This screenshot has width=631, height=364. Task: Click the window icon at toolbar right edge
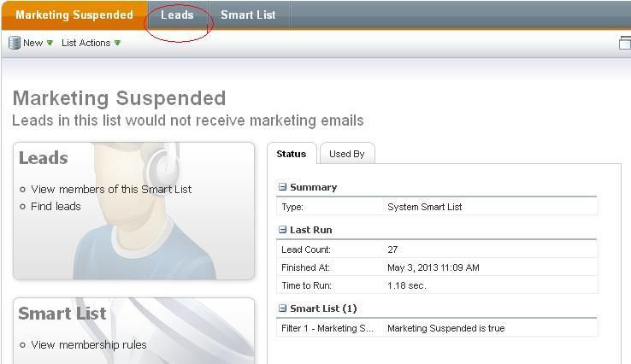tap(625, 44)
